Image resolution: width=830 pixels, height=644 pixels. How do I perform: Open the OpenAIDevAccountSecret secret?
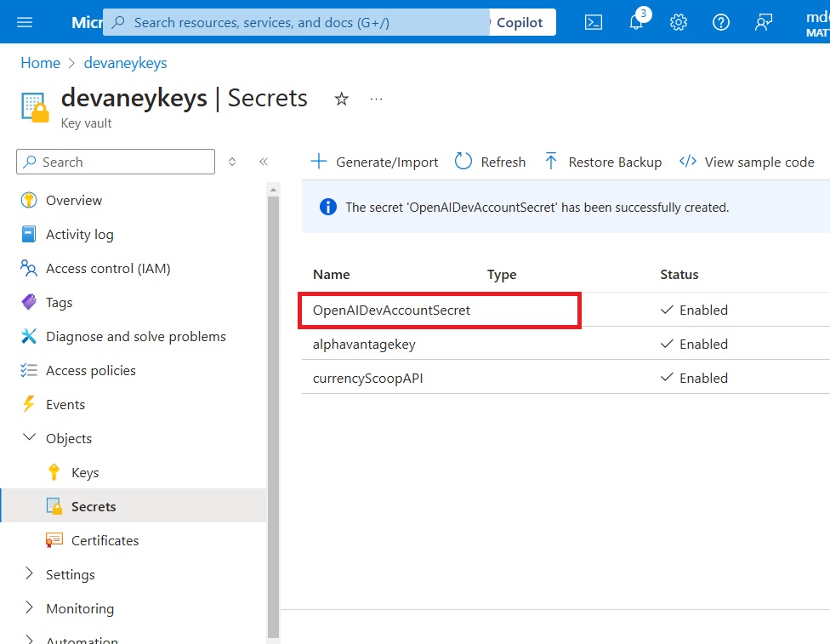click(x=391, y=310)
